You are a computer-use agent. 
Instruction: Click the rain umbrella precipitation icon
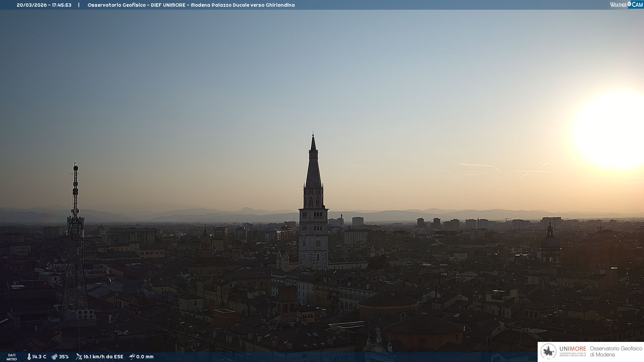(132, 357)
